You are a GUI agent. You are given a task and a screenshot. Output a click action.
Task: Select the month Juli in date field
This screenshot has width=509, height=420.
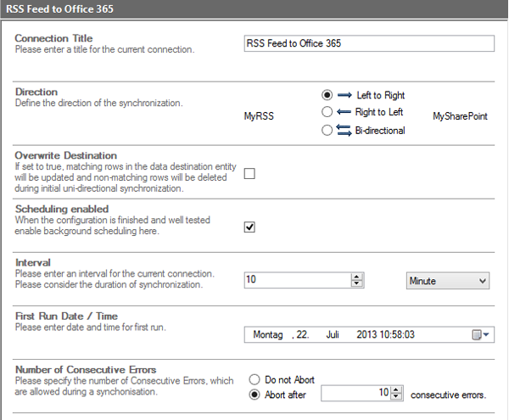(x=334, y=334)
